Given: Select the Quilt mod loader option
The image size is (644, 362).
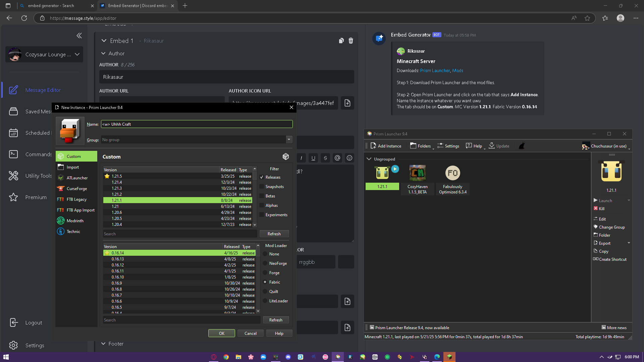Looking at the screenshot, I should [x=265, y=292].
